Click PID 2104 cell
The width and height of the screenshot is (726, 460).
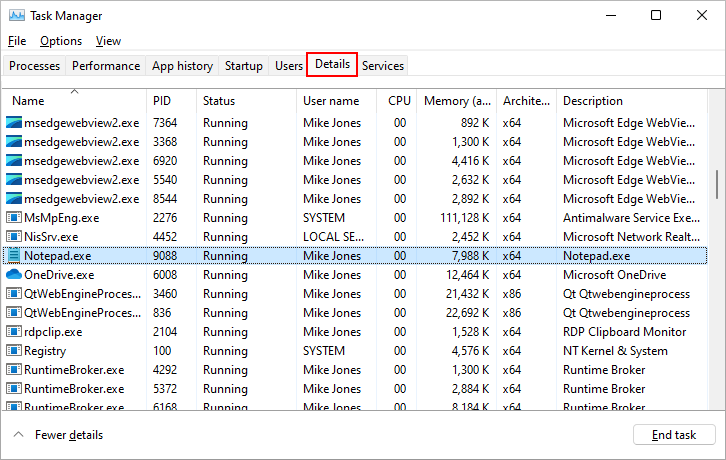[165, 332]
